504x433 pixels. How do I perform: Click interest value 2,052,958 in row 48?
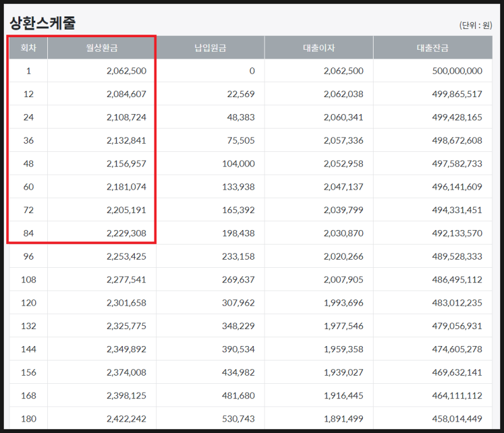pos(343,164)
